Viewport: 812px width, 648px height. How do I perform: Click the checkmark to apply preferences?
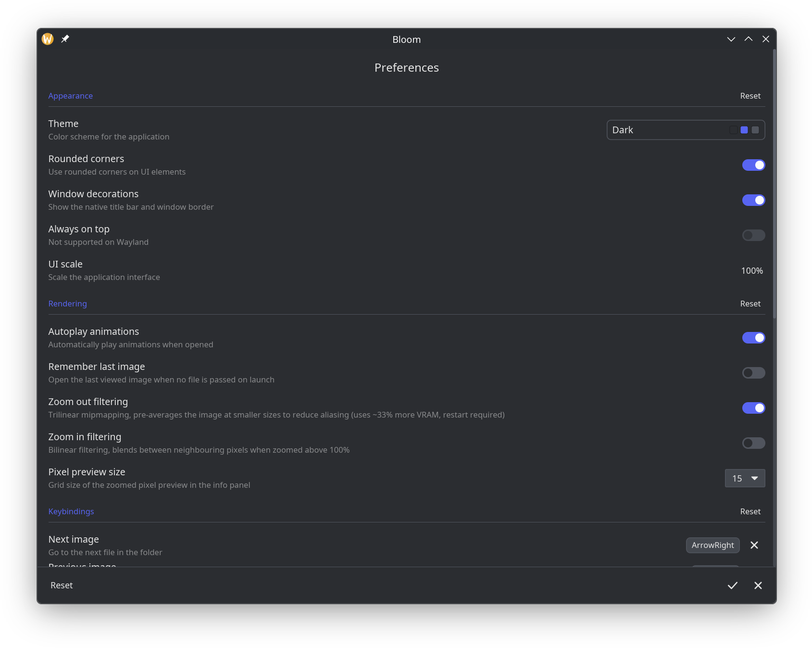pyautogui.click(x=732, y=585)
